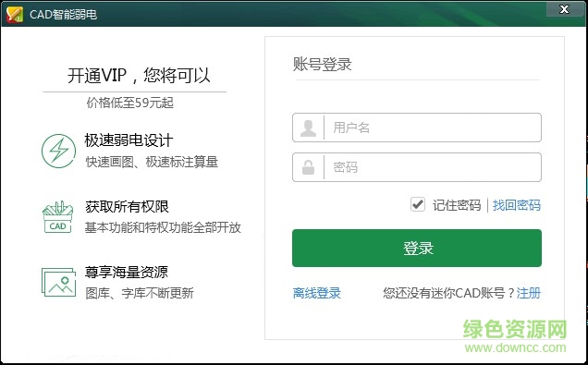This screenshot has height=365, width=588.
Task: Click the CAD智能弱电 title bar text
Action: [64, 15]
